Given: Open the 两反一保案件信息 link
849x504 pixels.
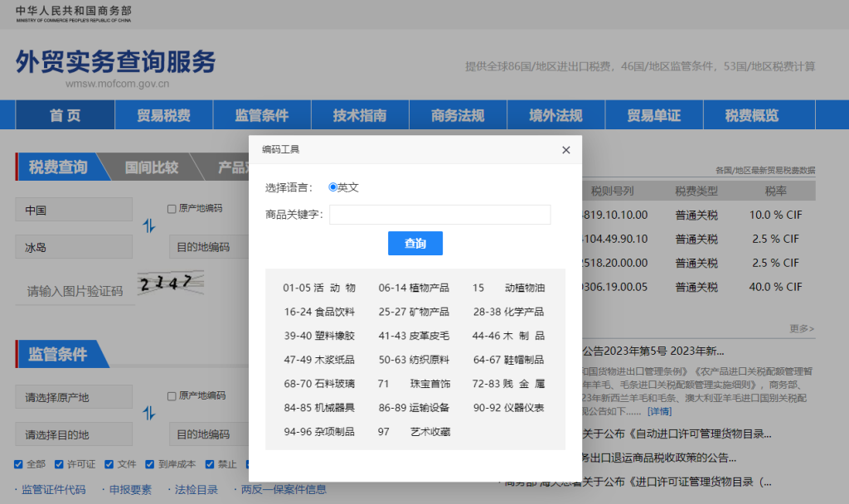Looking at the screenshot, I should [x=284, y=489].
